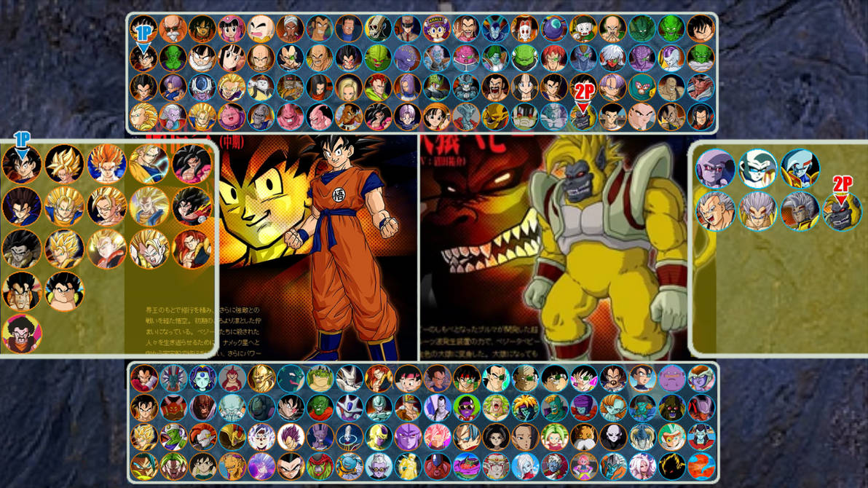
Task: Choose pink-haired Goku Black Rosé
Action: pos(437,437)
